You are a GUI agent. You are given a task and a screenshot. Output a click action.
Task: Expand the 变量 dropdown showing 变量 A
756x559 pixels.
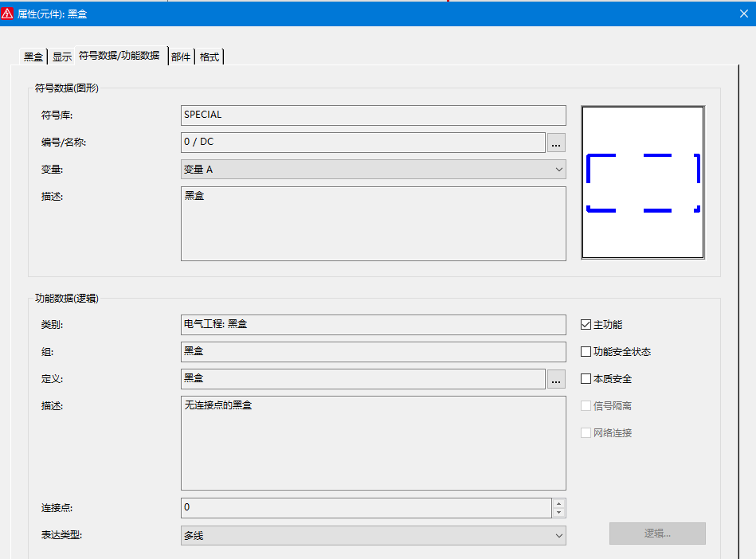(373, 170)
